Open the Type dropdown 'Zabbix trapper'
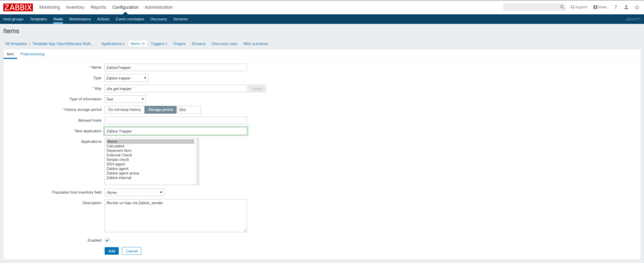The image size is (644, 263). tap(126, 78)
